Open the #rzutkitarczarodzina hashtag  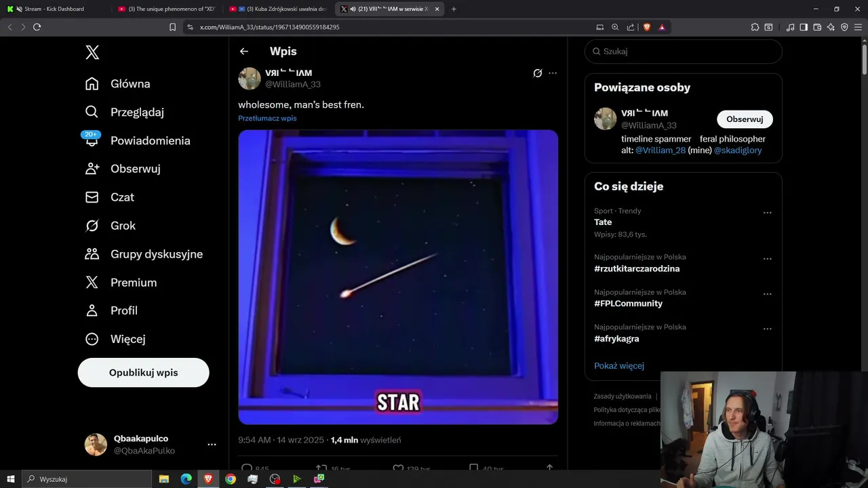637,268
